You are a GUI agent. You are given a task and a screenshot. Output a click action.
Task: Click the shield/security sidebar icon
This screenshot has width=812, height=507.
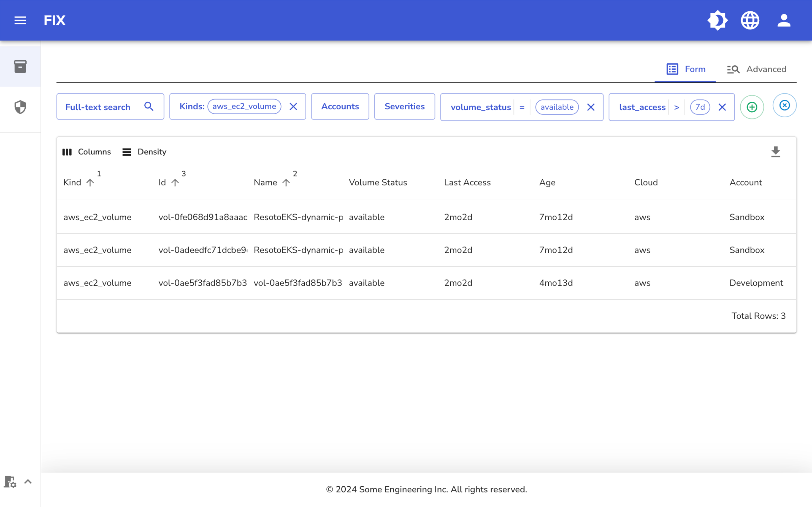[20, 106]
